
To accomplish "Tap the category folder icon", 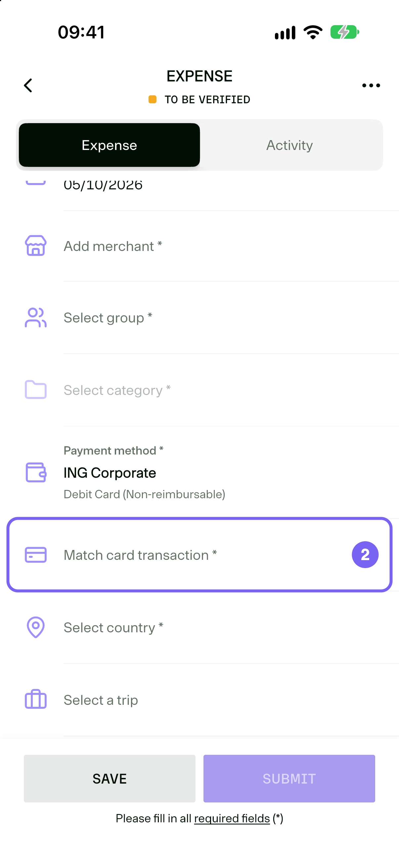I will [36, 390].
